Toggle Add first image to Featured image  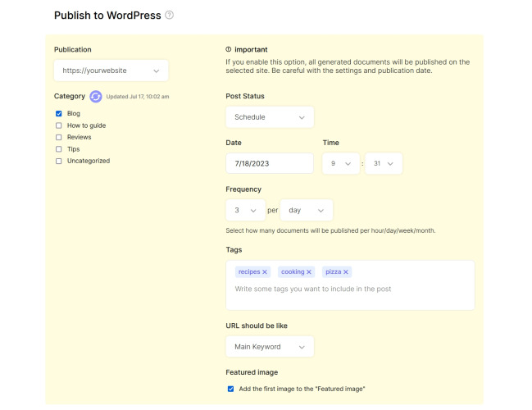pos(230,389)
